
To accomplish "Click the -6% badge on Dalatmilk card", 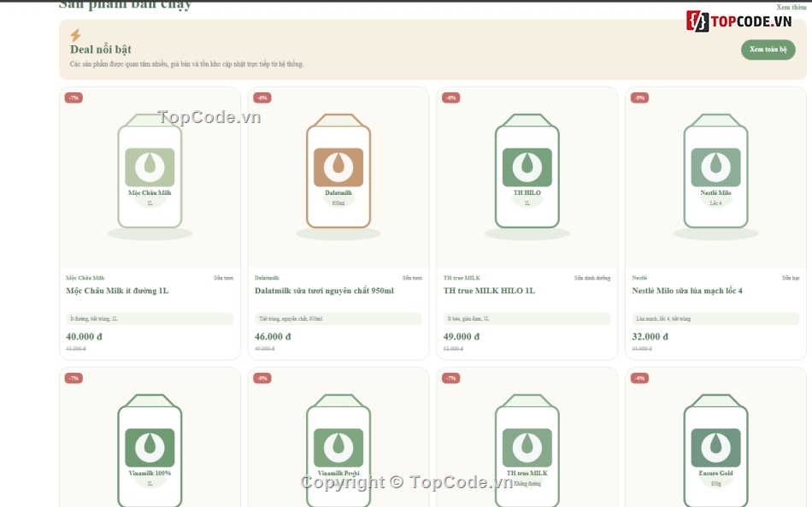I will (x=262, y=97).
